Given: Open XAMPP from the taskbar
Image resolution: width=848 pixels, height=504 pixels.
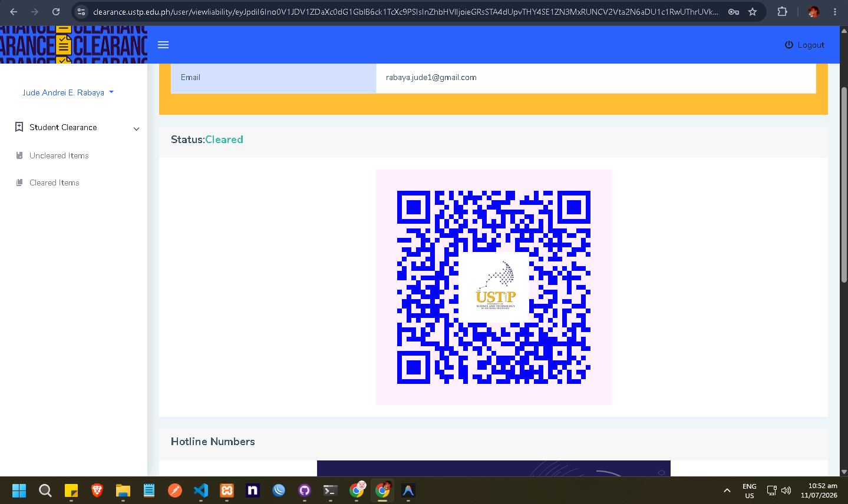Looking at the screenshot, I should click(227, 490).
